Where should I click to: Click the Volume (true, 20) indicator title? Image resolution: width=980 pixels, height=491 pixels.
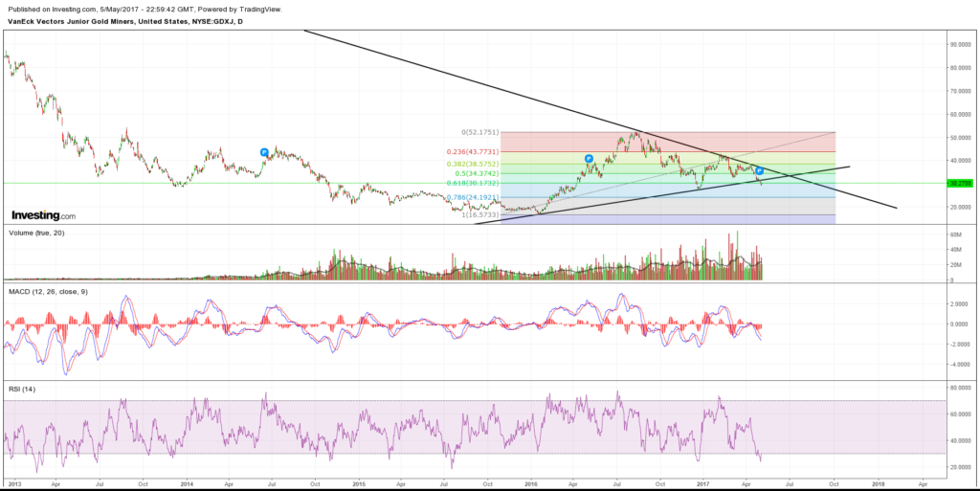pyautogui.click(x=36, y=233)
